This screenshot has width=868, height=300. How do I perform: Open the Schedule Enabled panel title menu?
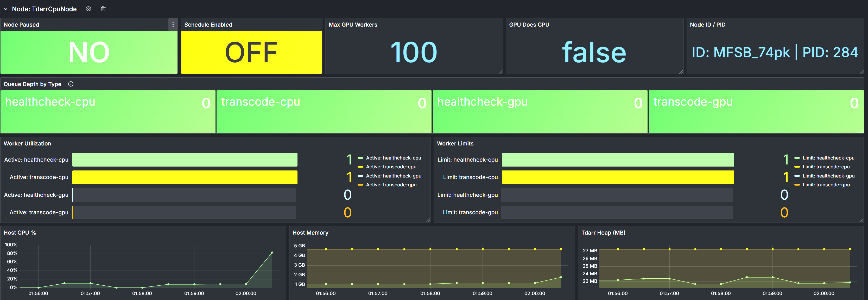click(x=208, y=25)
